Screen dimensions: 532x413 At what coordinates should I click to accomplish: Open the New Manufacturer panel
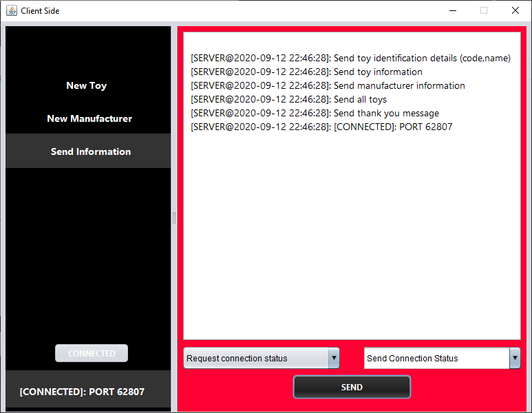click(89, 118)
